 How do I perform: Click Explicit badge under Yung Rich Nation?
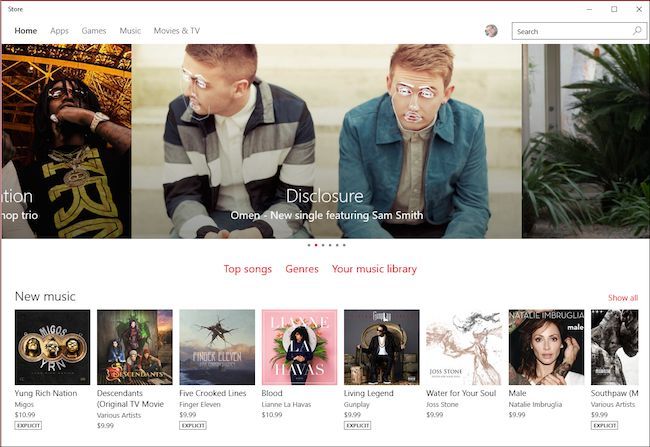(x=28, y=425)
